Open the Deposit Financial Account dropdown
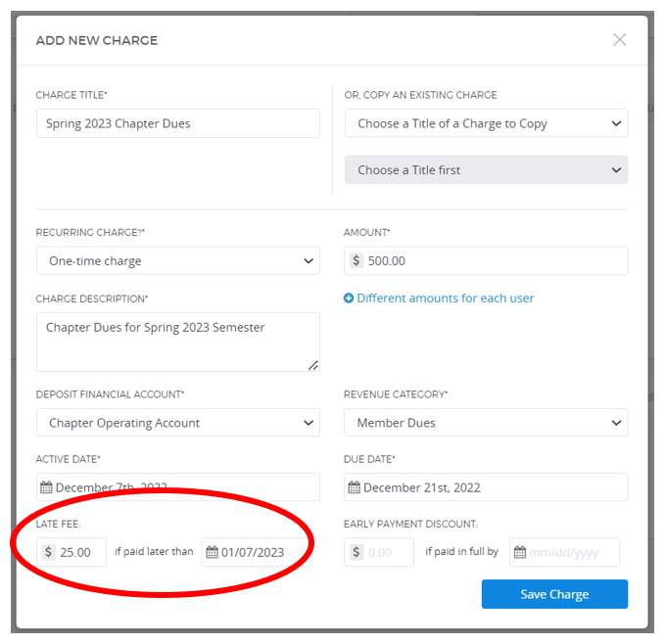The height and width of the screenshot is (644, 666). tap(177, 423)
